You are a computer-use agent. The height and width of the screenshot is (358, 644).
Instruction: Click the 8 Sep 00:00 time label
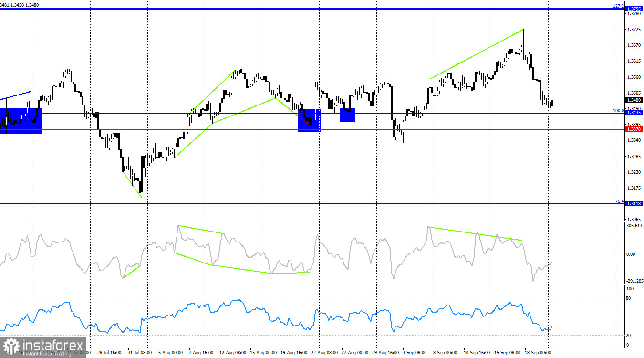(446, 353)
